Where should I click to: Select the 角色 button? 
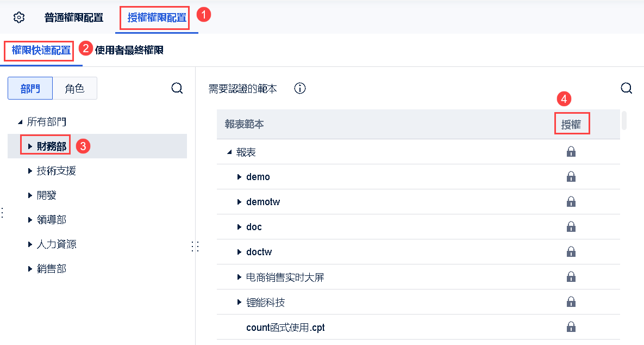click(74, 88)
